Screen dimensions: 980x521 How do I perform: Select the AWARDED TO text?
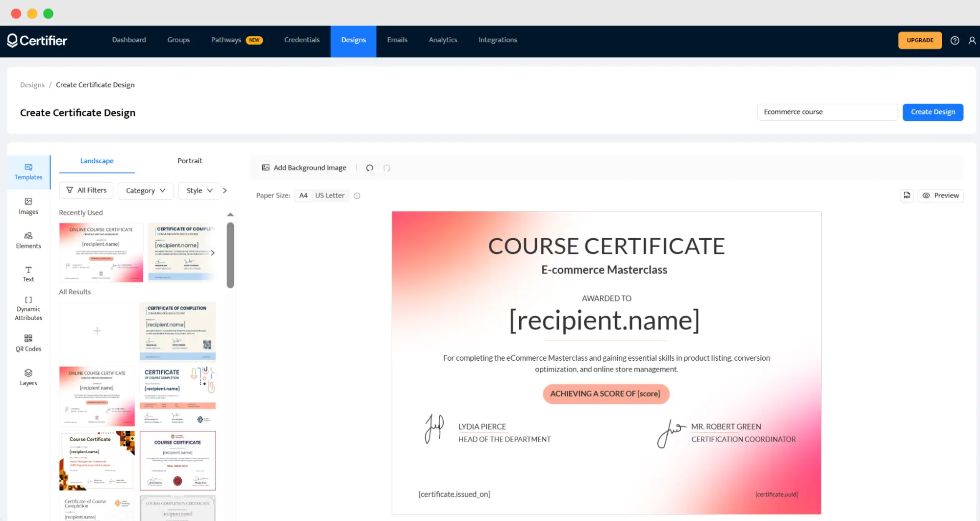606,298
